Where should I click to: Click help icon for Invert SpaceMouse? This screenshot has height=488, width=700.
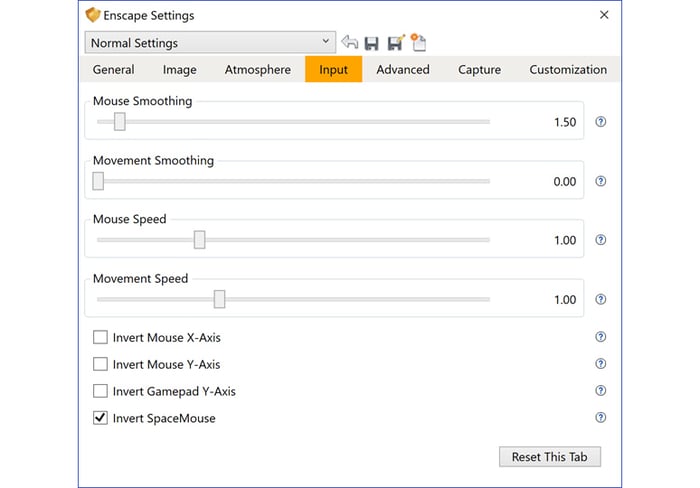(600, 417)
